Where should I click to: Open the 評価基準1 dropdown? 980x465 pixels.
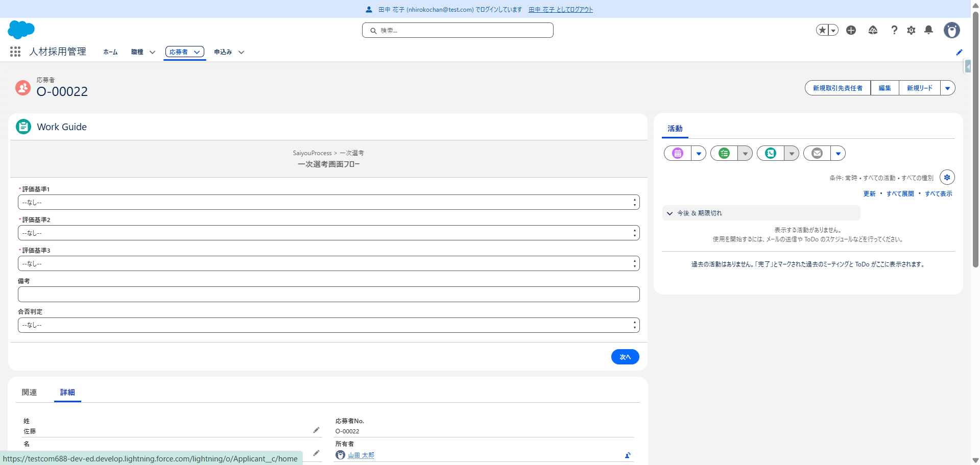point(328,203)
